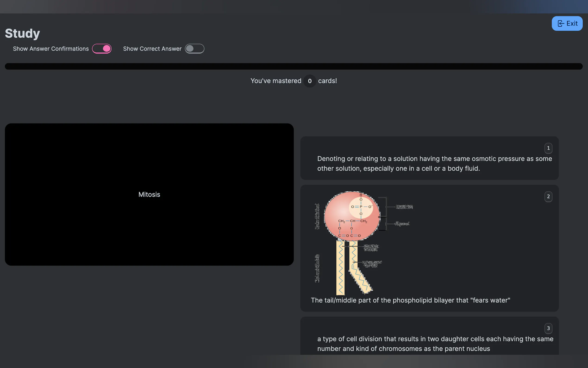Click the mastered cards count badge

[310, 81]
